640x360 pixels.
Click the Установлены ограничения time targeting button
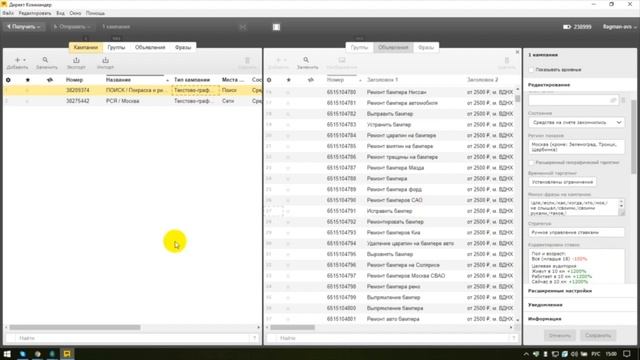tap(562, 182)
